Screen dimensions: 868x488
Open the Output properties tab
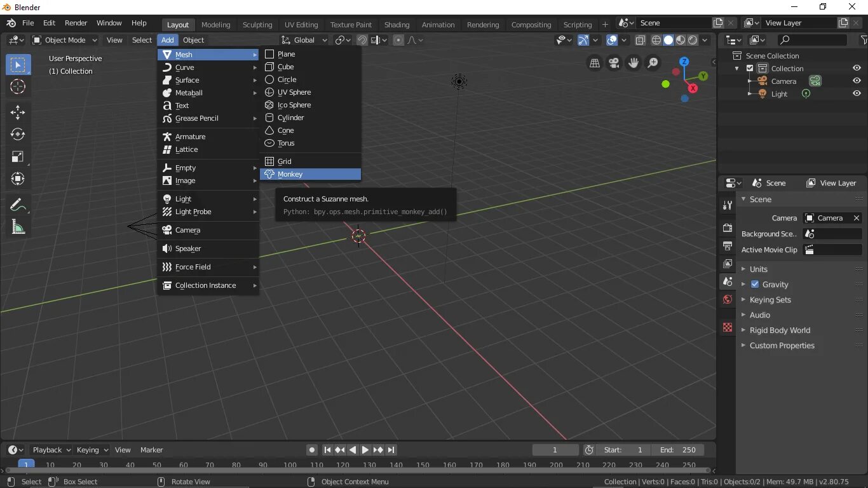(728, 245)
